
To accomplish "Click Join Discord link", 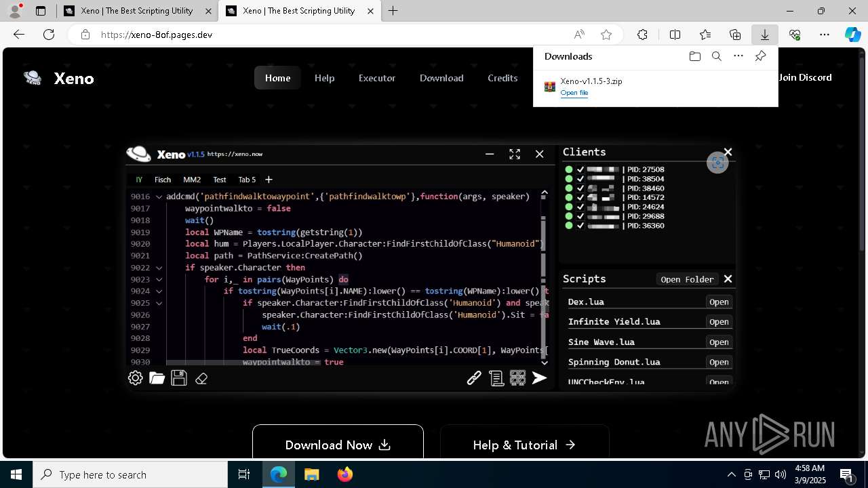I will (805, 77).
